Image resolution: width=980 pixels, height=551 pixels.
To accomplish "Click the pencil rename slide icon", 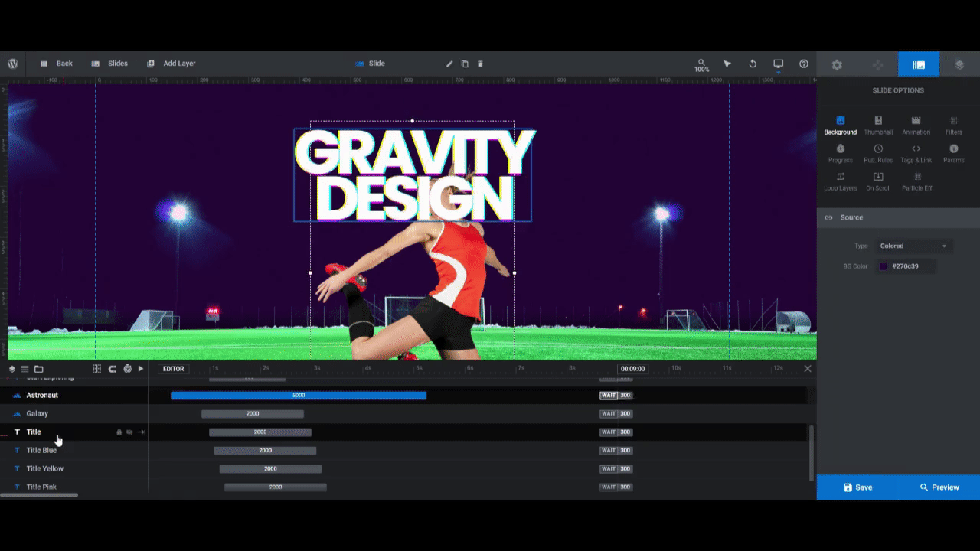I will click(x=449, y=64).
